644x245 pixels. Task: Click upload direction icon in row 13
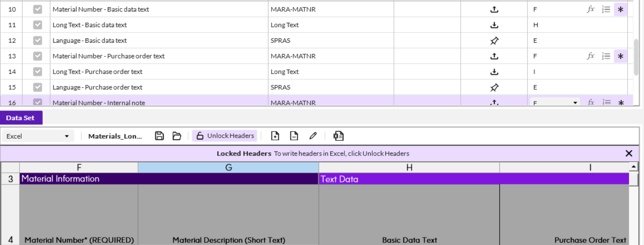[494, 56]
